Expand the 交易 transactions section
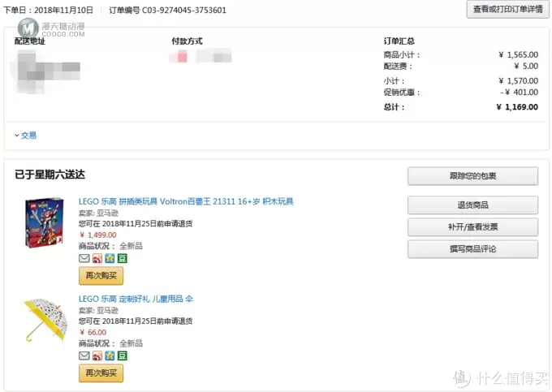 [x=25, y=136]
